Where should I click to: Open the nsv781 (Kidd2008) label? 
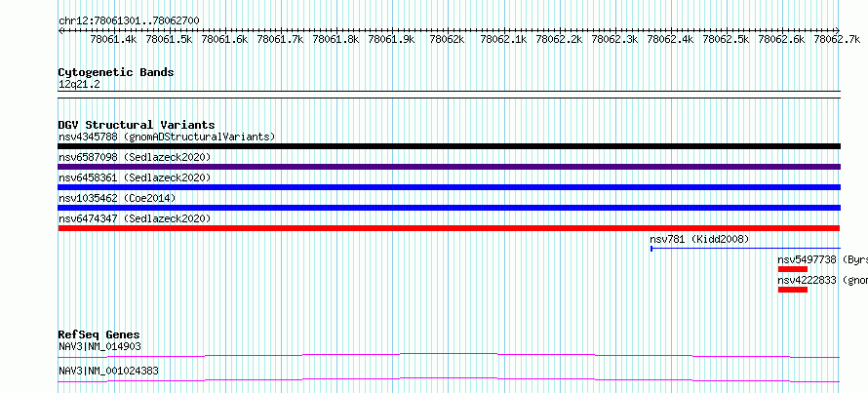(x=699, y=239)
